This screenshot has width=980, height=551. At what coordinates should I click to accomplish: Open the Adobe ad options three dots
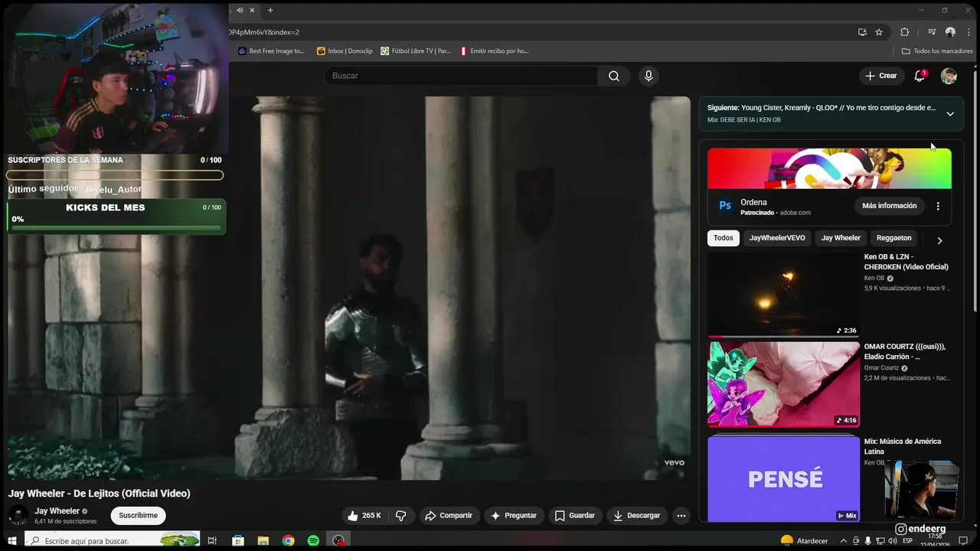click(938, 206)
